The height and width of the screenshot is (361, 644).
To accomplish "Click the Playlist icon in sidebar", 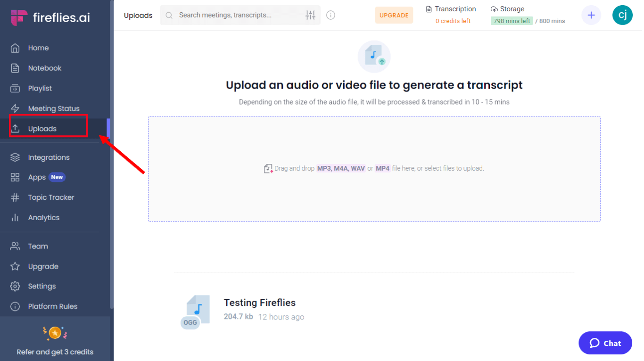I will click(15, 89).
